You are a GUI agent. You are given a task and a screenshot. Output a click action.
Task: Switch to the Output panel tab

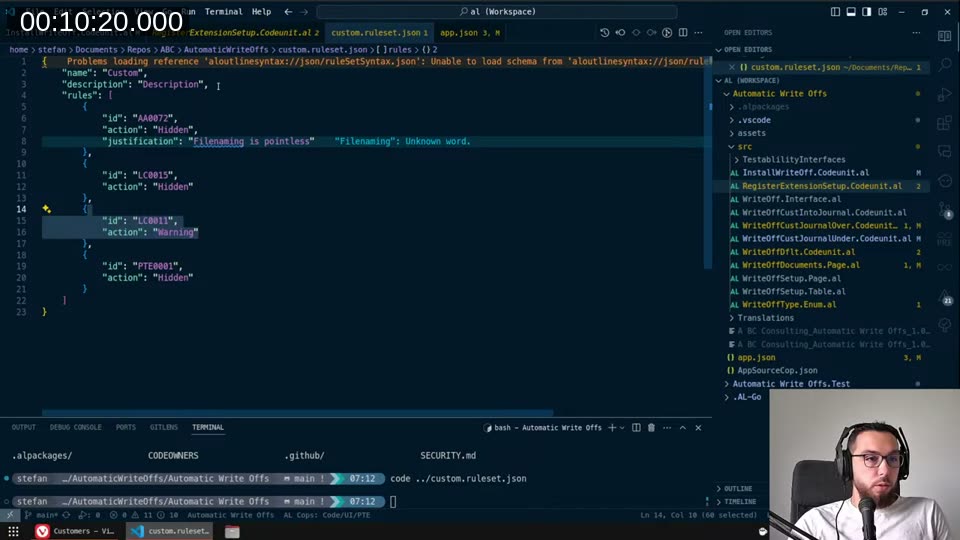point(23,427)
